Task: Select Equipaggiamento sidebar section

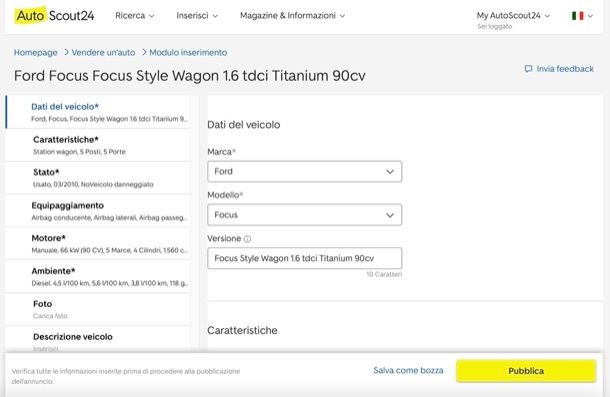Action: [x=98, y=211]
